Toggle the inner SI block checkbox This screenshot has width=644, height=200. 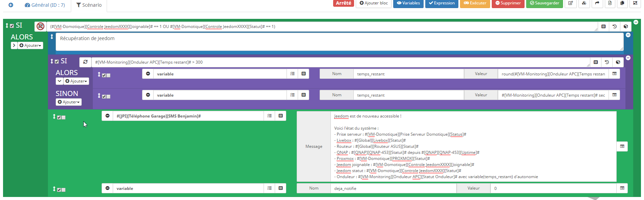(x=57, y=62)
